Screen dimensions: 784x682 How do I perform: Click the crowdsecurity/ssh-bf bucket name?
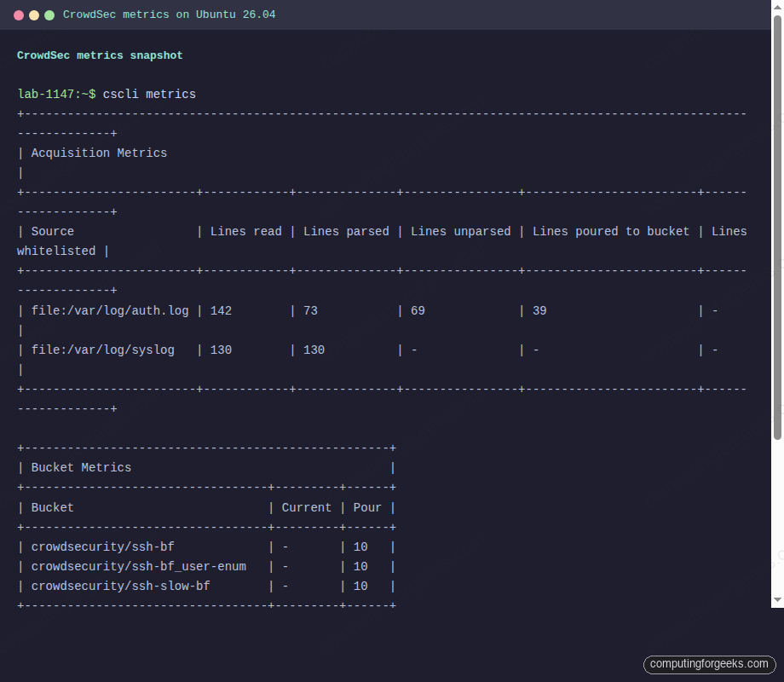[x=102, y=546]
